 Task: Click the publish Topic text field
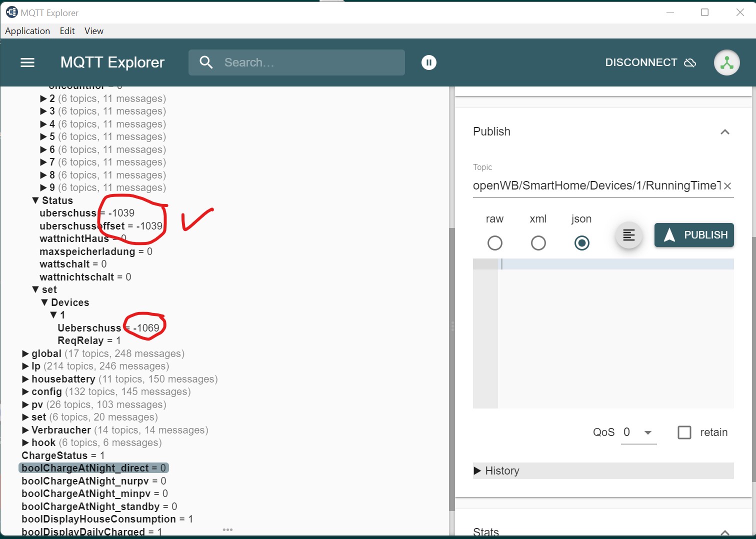(596, 186)
